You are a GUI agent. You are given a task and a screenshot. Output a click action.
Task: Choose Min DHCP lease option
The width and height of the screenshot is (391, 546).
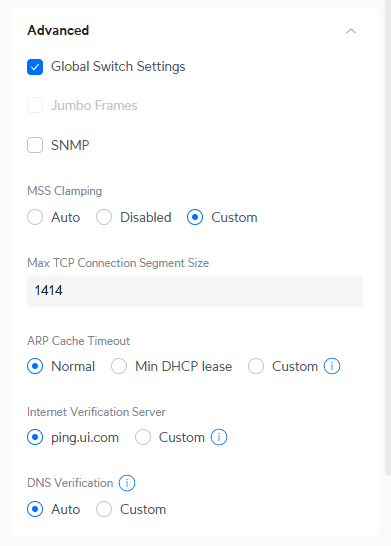(x=119, y=366)
